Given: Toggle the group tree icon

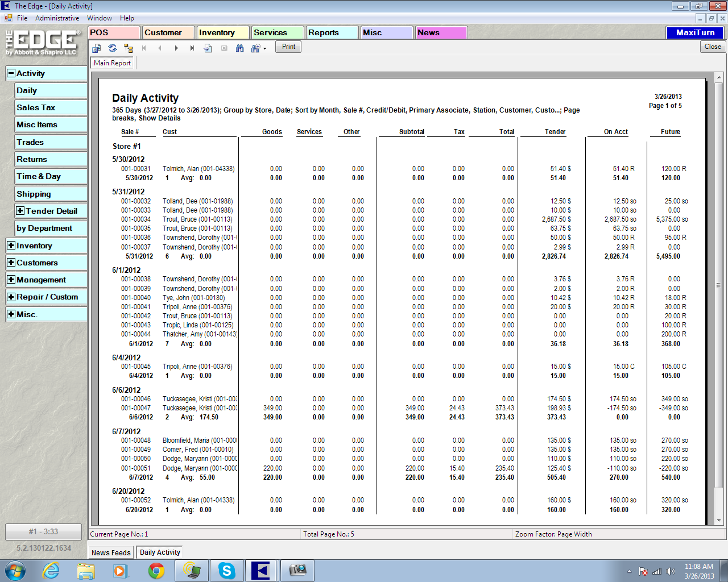Looking at the screenshot, I should 128,48.
